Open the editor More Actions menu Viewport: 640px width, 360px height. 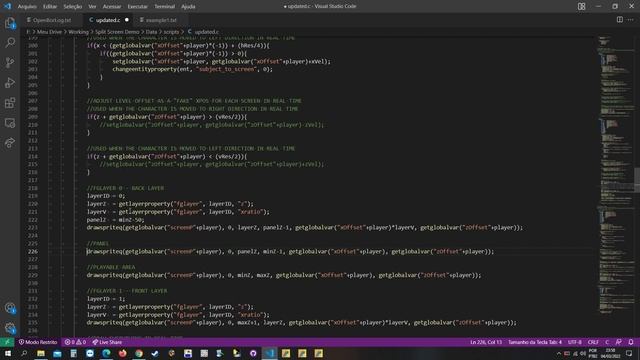(631, 20)
